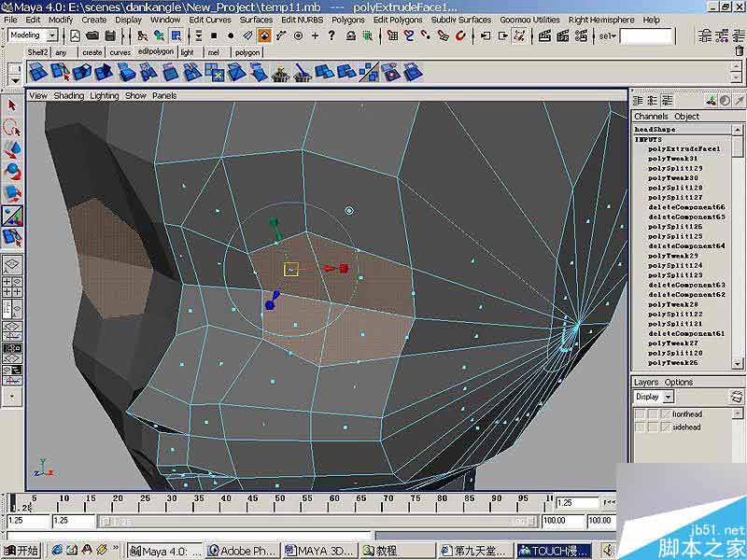Click the sel quick selection input field

(x=646, y=35)
